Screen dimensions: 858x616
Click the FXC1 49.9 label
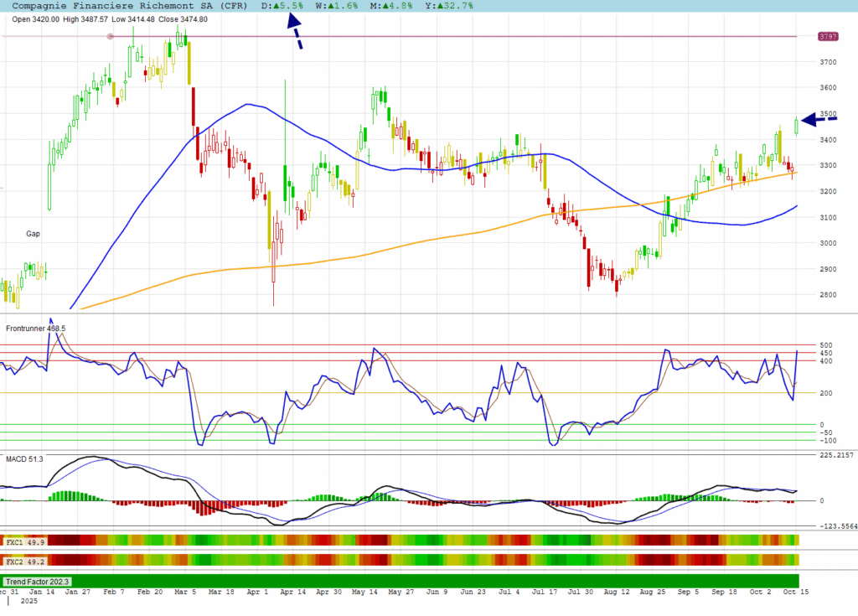[23, 542]
